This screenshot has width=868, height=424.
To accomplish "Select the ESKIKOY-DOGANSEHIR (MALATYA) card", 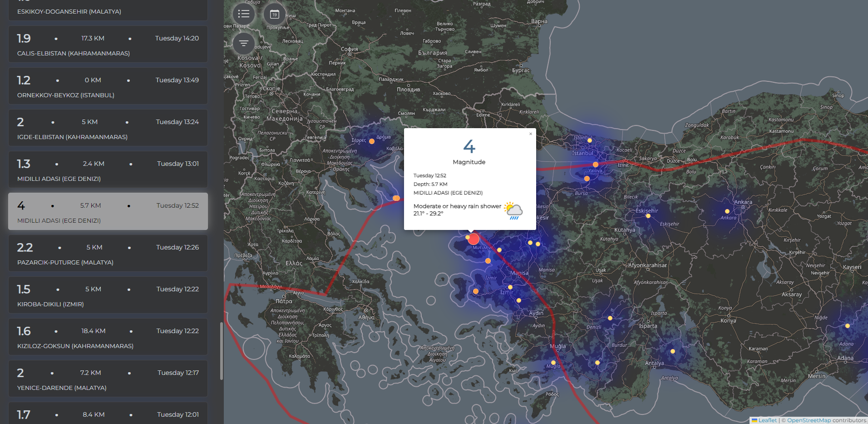I will point(108,10).
